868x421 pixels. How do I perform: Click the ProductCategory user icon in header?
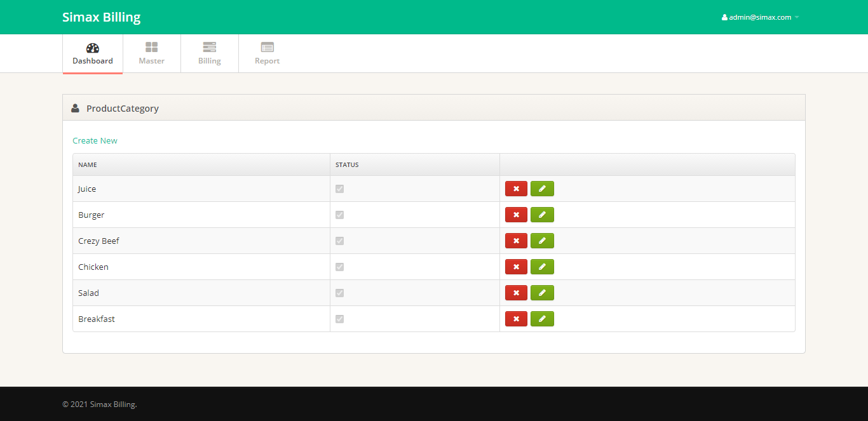click(x=76, y=108)
